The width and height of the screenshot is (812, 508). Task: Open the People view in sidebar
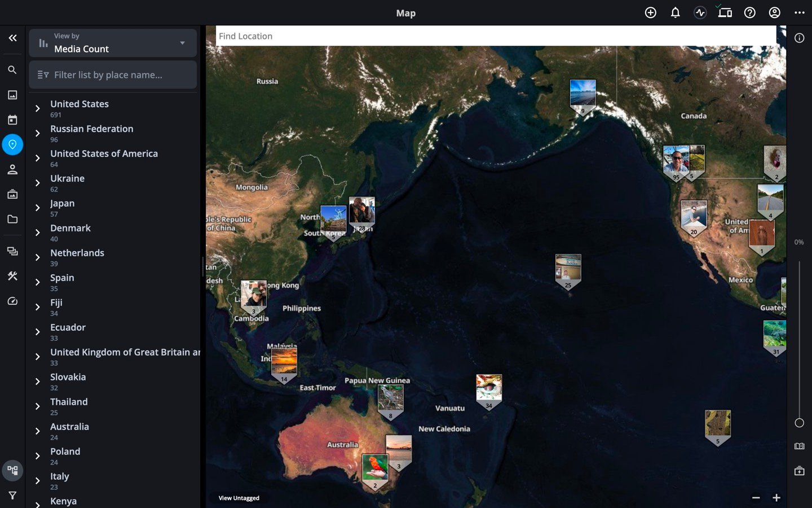[x=12, y=169]
